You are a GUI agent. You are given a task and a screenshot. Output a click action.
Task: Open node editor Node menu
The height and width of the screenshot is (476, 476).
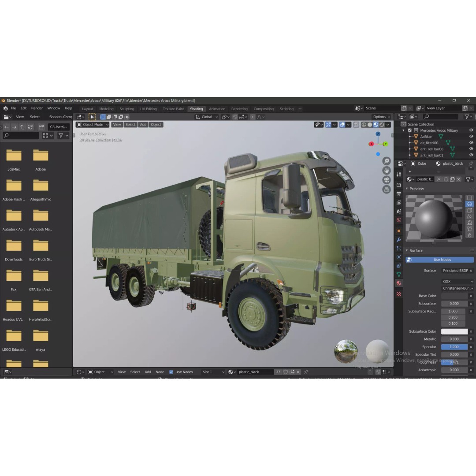point(160,372)
